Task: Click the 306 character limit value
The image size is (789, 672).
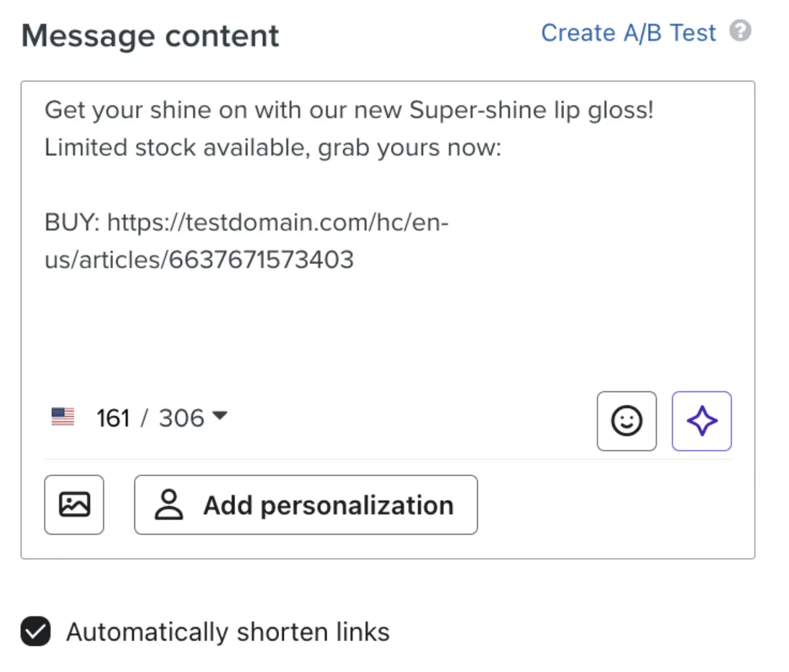Action: click(x=181, y=418)
